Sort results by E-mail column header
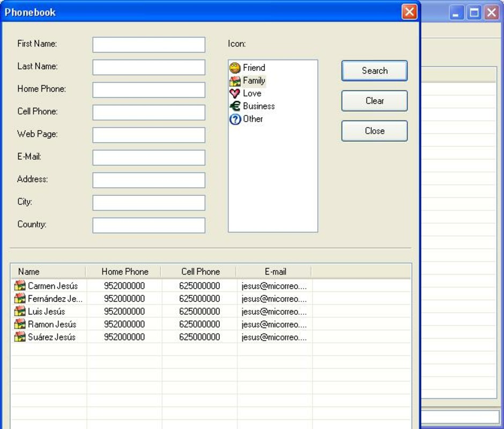 tap(274, 271)
